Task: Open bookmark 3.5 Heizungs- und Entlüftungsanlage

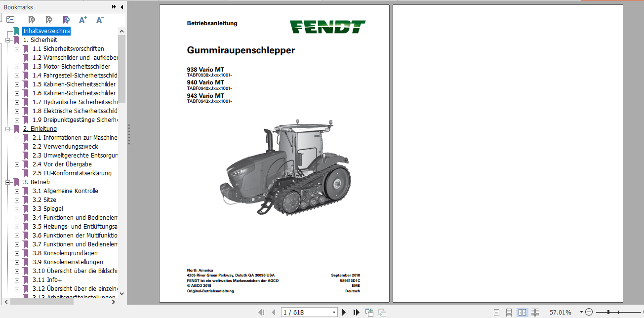Action: pos(75,227)
